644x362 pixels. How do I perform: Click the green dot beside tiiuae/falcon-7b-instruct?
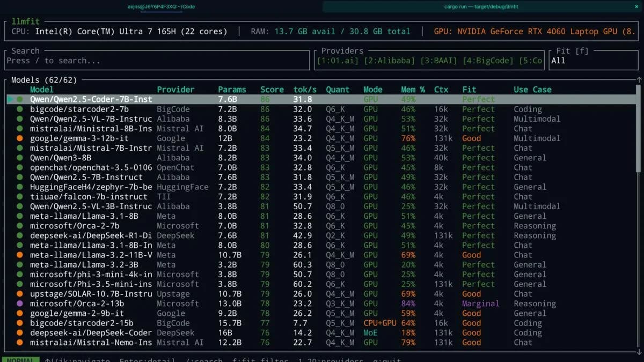point(20,197)
